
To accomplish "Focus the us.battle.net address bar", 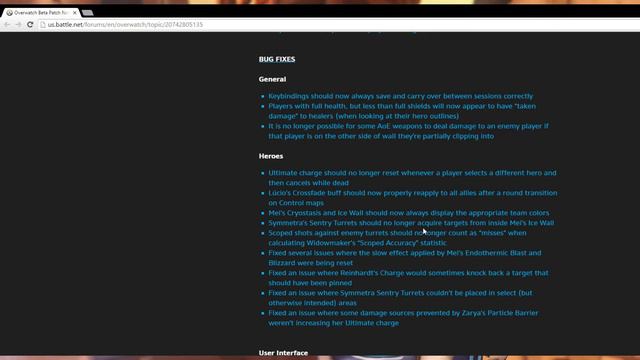I will tap(339, 24).
